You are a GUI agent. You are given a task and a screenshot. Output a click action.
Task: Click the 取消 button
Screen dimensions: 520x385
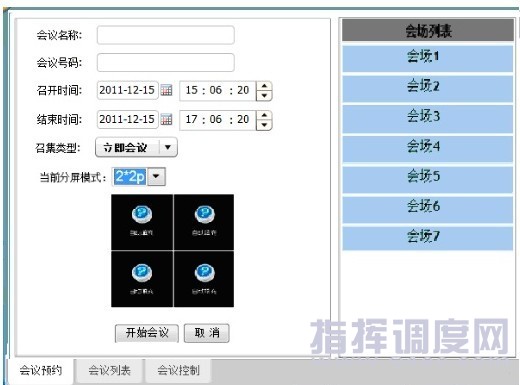point(207,333)
